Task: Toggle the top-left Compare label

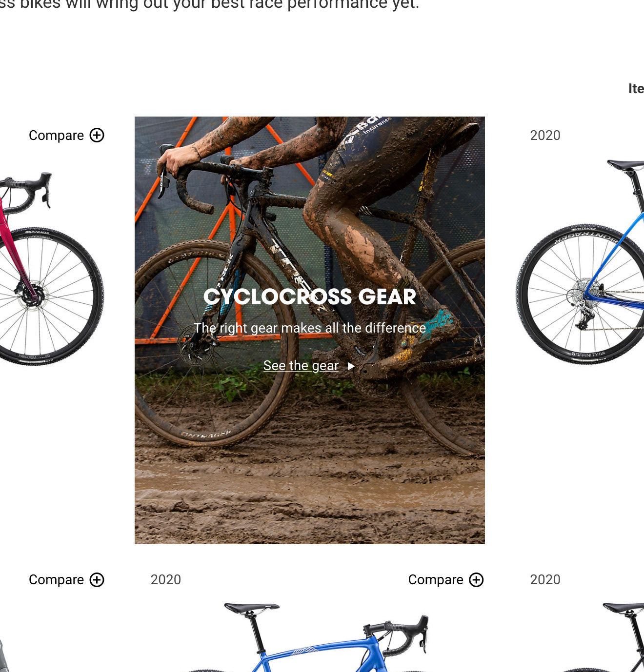Action: (x=56, y=135)
